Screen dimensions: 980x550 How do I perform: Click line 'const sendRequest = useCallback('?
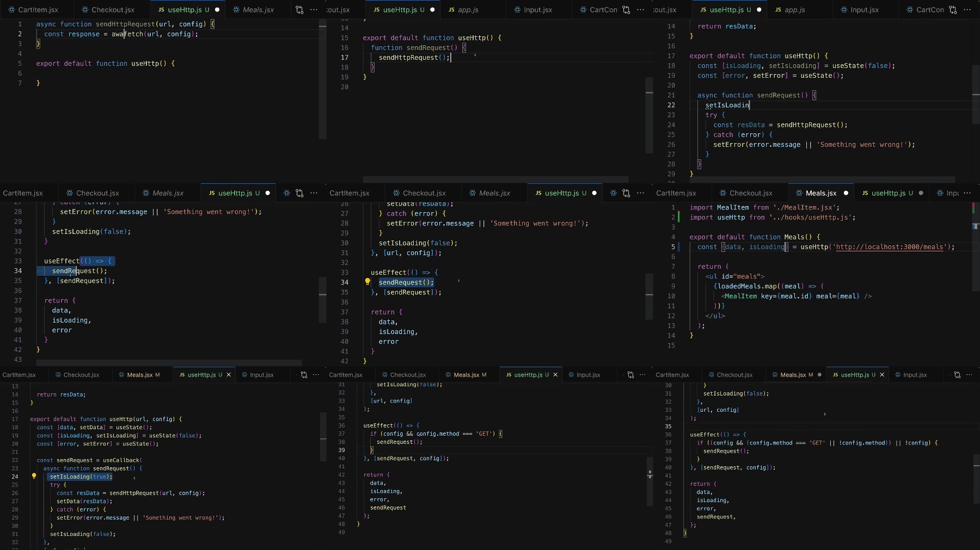point(89,460)
